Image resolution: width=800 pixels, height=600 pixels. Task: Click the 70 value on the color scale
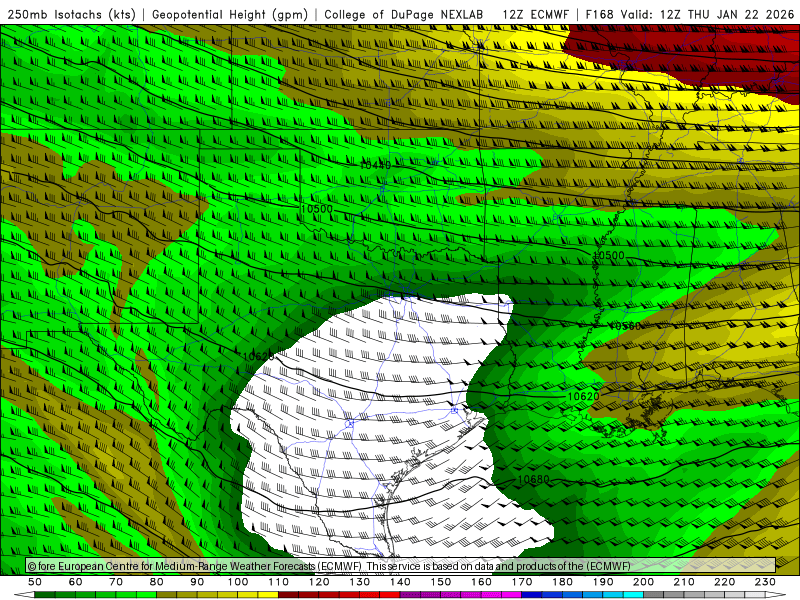(x=116, y=582)
